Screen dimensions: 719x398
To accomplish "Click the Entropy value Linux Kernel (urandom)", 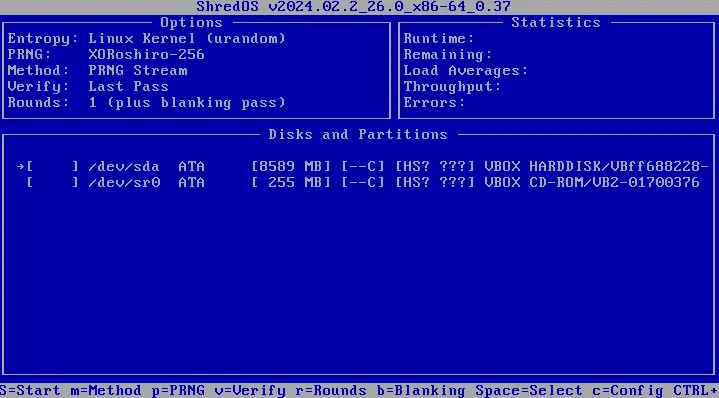I will 187,39.
